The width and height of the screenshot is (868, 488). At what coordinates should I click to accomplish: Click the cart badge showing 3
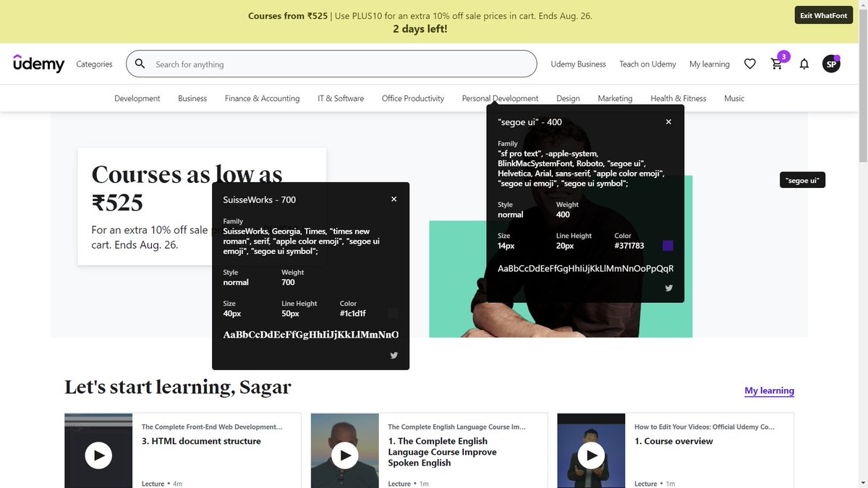[x=783, y=56]
